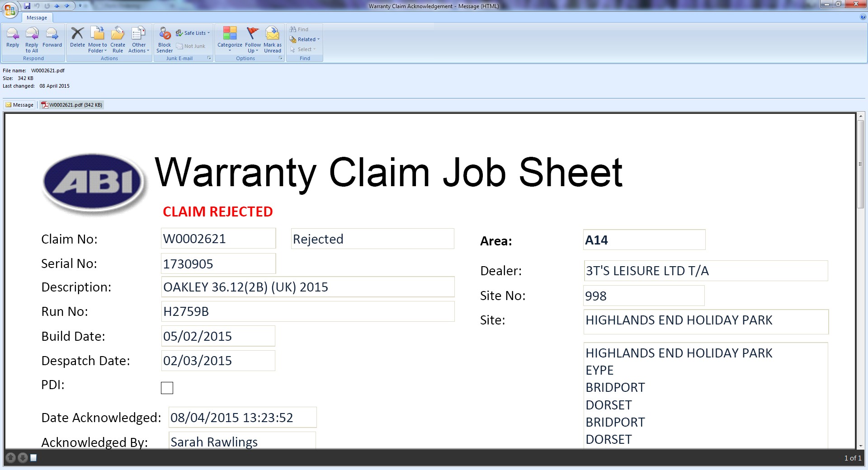Expand the Safe Lists menu
The image size is (868, 470).
coord(193,33)
